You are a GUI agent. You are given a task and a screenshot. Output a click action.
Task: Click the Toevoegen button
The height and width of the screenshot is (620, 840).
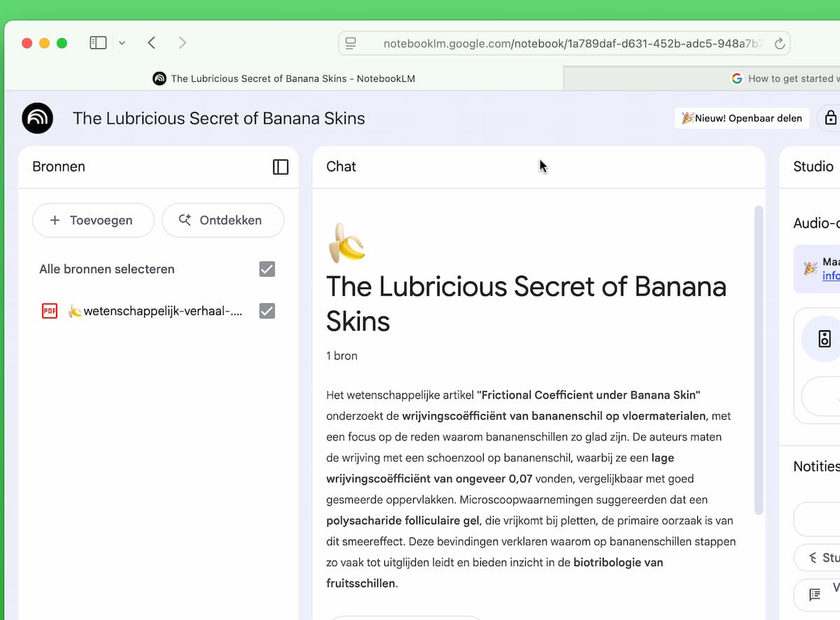(93, 220)
